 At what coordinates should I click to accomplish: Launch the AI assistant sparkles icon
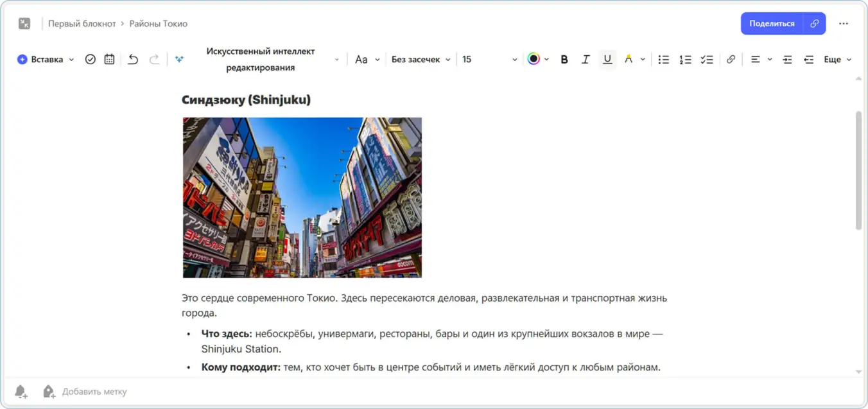[179, 59]
